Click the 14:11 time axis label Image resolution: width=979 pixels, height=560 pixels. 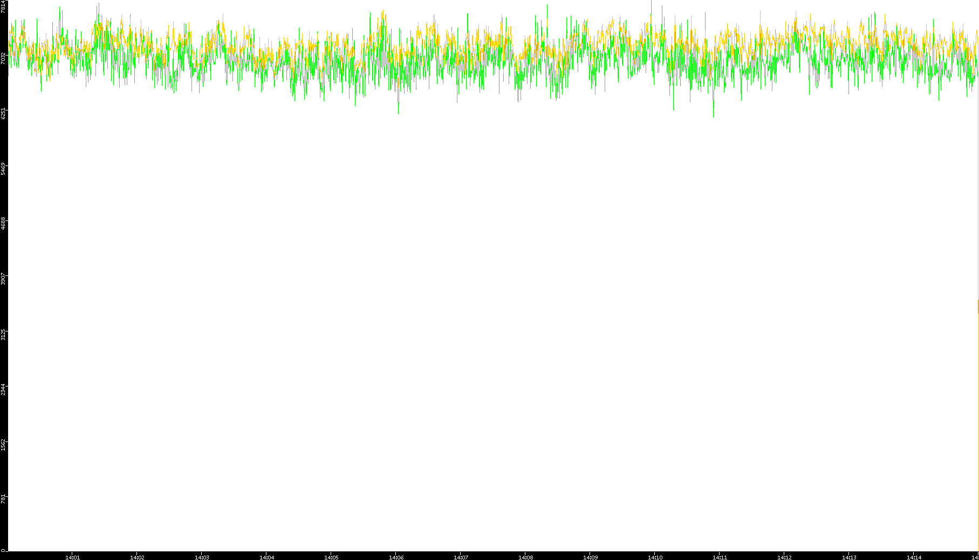pyautogui.click(x=720, y=557)
